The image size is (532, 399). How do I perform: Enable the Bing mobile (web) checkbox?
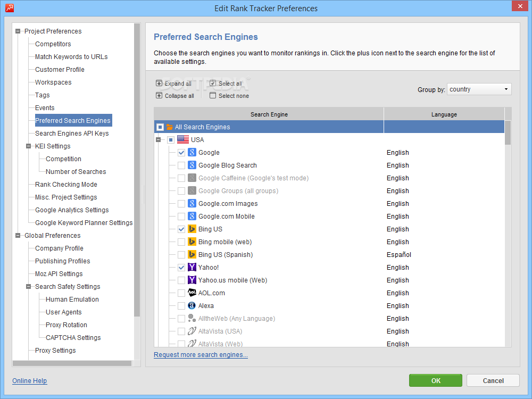pos(181,242)
